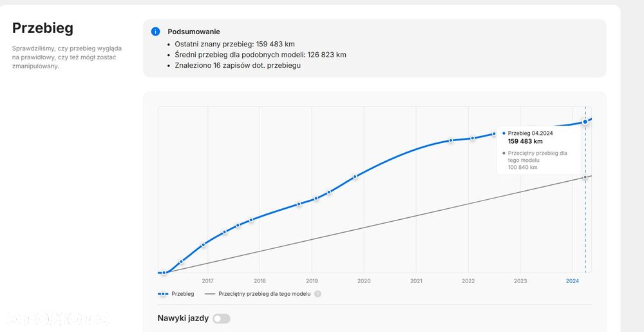Select the highlighted 04.2024 mileage data point
Viewport: 644px width, 332px height.
coord(585,121)
